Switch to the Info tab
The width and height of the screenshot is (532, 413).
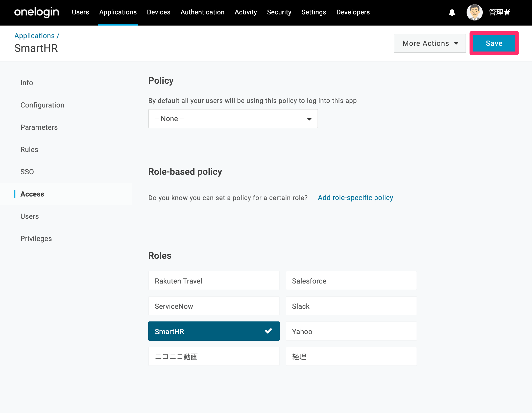click(x=27, y=83)
